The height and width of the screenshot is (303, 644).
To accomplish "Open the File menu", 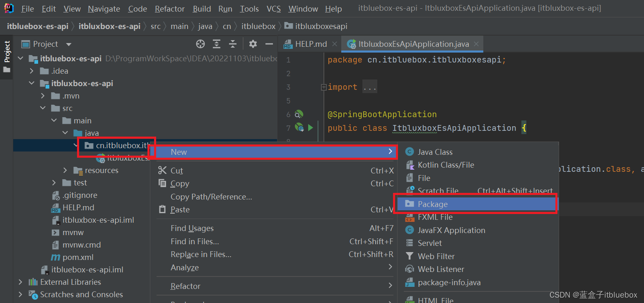I will click(28, 9).
